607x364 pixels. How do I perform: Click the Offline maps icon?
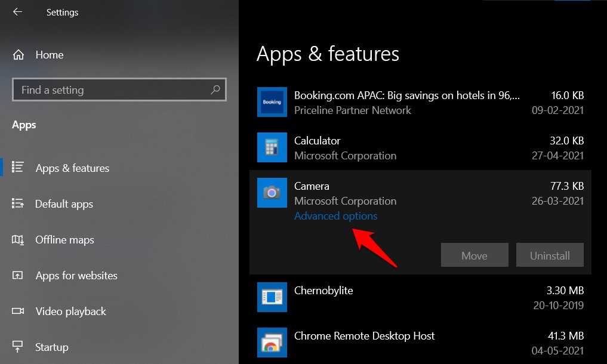click(18, 240)
